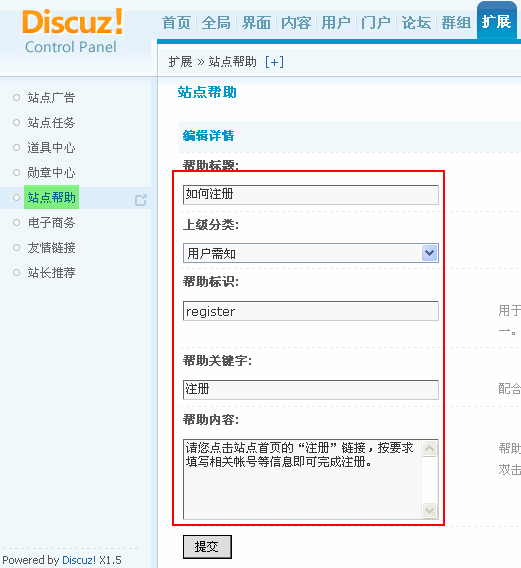Go to the 全局 tab
Screen dimensions: 521x568
[x=216, y=22]
